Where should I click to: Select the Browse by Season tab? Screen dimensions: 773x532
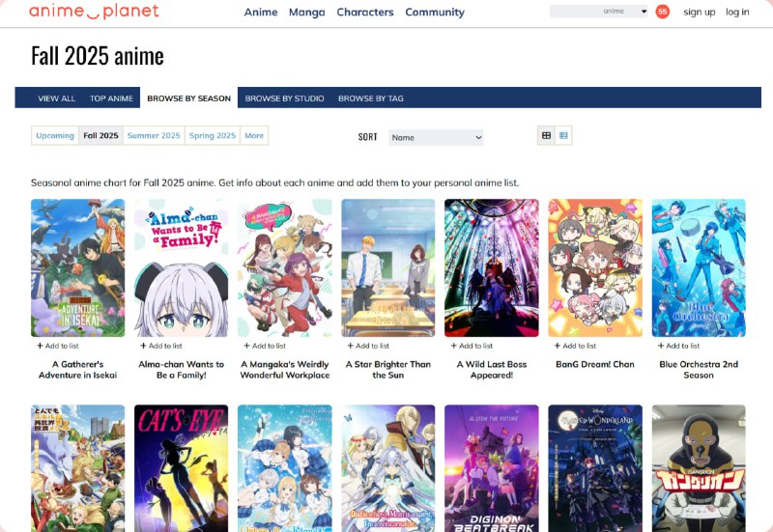point(188,98)
